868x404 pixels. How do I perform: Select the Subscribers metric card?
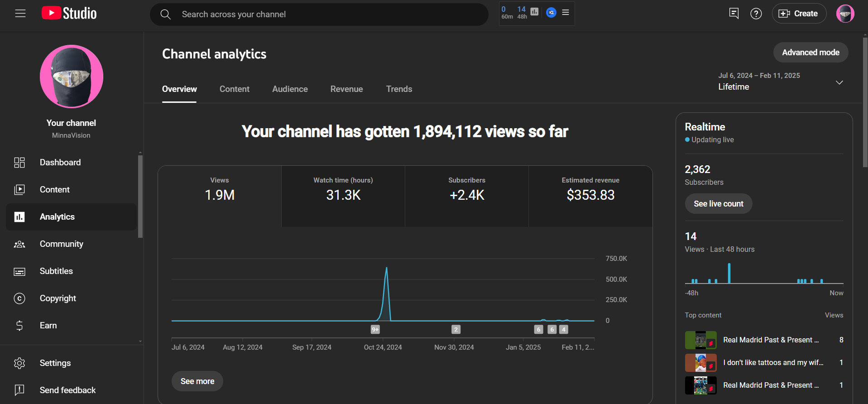pos(466,196)
